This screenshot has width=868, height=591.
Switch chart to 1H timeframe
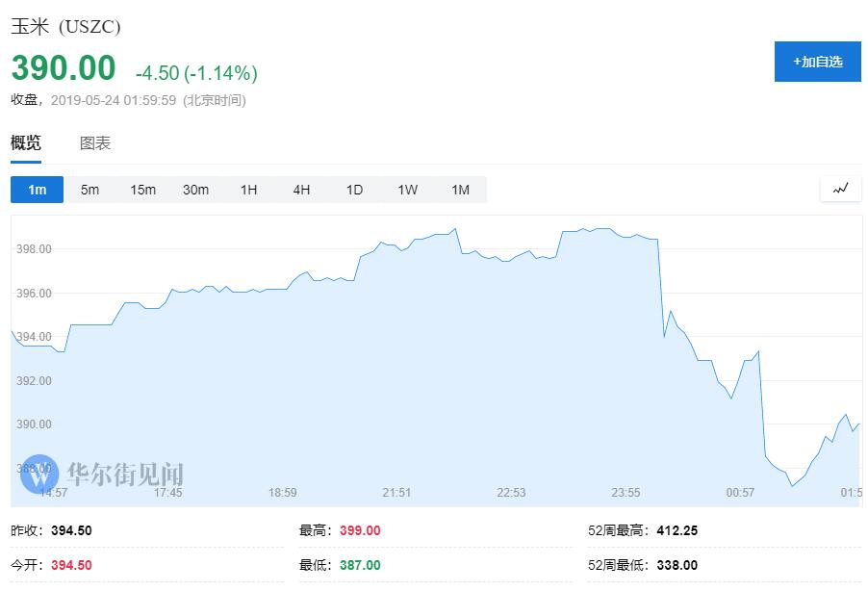click(x=248, y=190)
